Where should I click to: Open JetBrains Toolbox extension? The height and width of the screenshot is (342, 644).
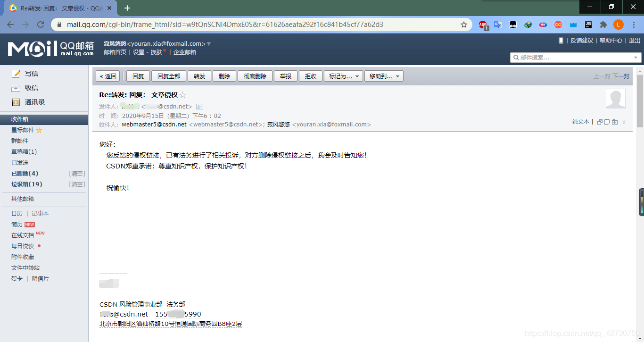(x=588, y=25)
